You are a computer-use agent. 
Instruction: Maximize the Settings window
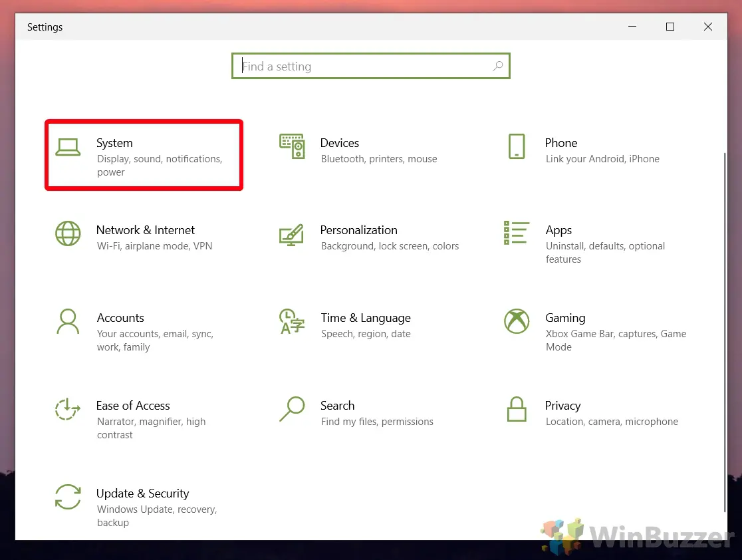tap(670, 27)
